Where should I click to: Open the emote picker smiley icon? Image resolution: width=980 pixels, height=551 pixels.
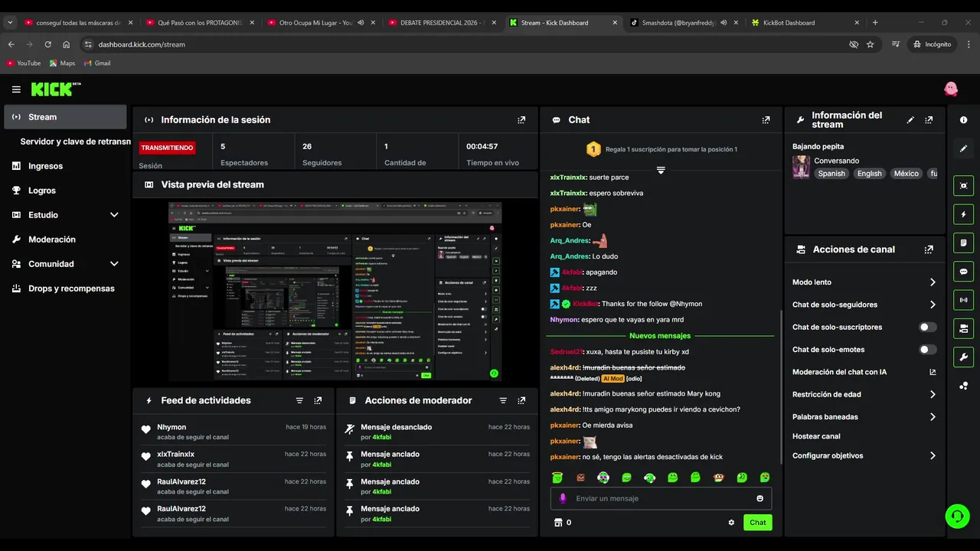click(x=759, y=498)
